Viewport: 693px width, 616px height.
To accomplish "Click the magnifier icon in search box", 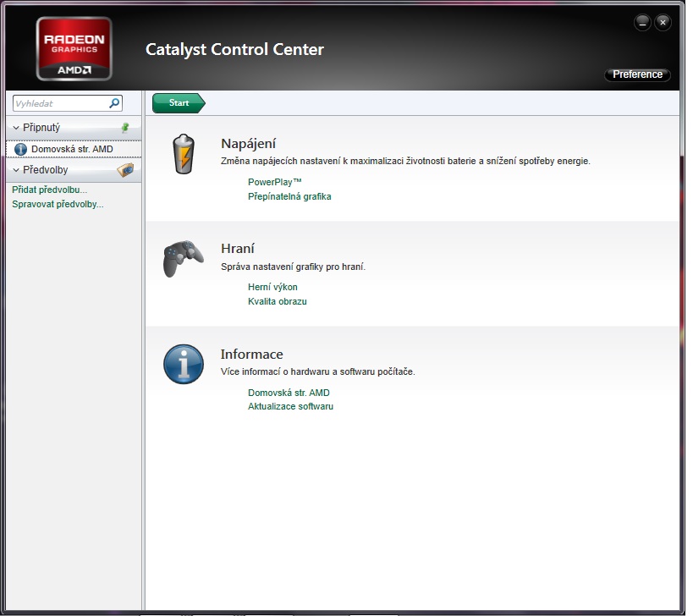I will [x=115, y=103].
